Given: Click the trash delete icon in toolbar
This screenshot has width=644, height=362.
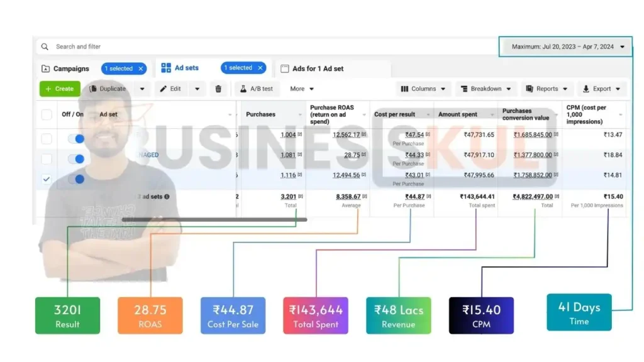Looking at the screenshot, I should 218,89.
